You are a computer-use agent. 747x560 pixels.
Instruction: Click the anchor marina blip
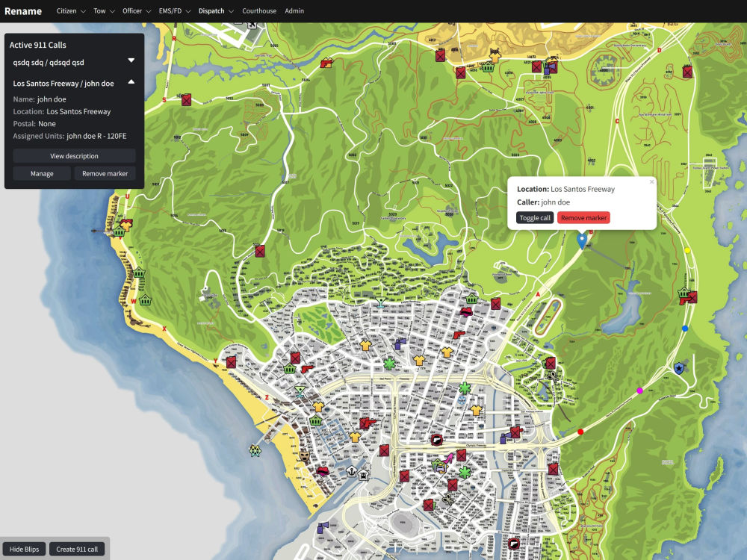click(351, 472)
